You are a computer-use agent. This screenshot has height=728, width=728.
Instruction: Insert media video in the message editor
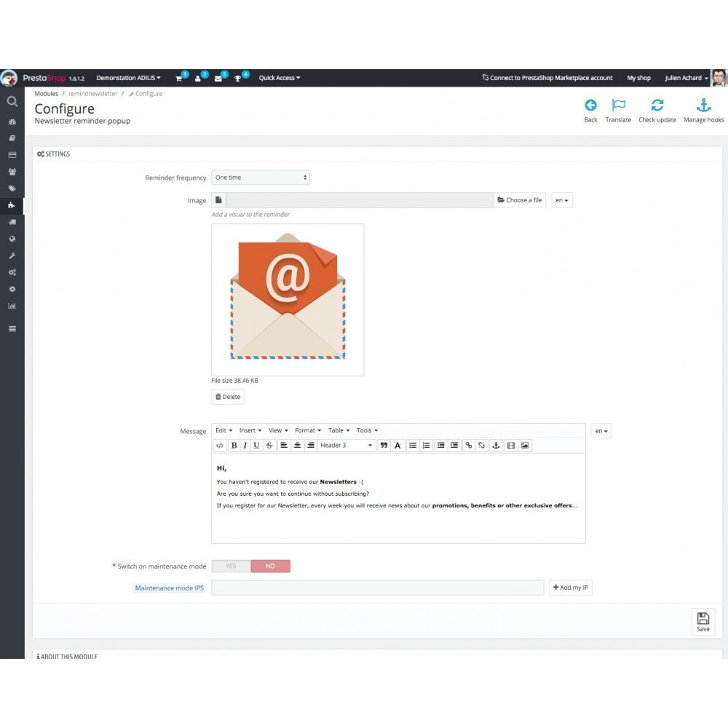click(511, 446)
